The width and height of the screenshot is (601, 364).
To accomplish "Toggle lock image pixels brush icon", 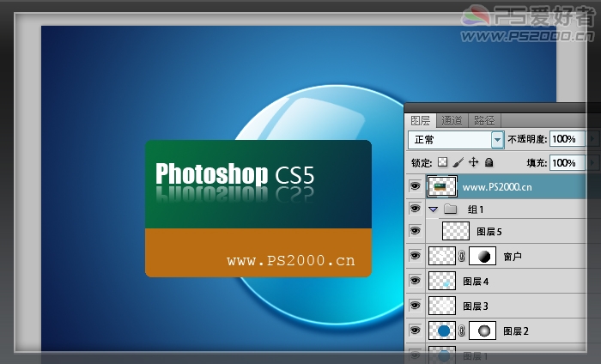I will (458, 162).
